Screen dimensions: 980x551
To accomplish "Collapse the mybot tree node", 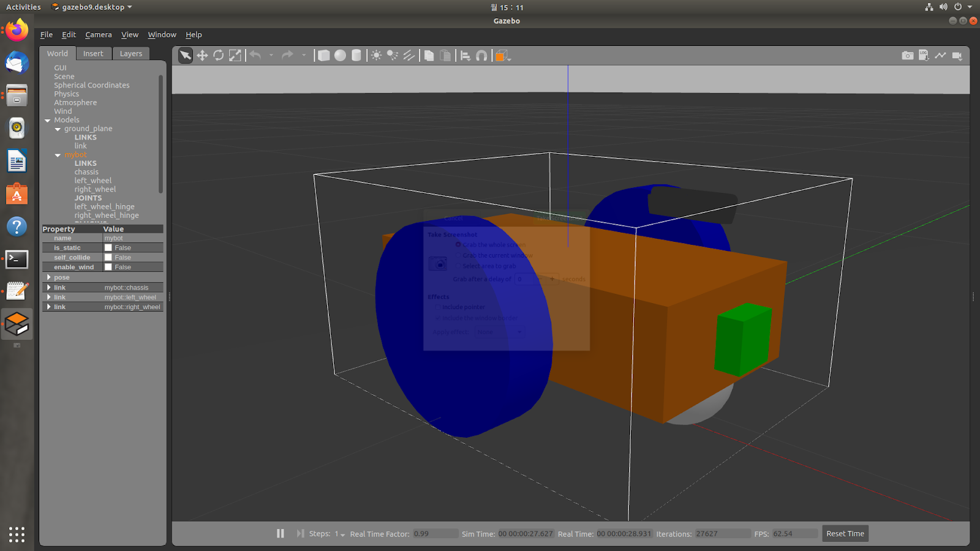I will pos(58,155).
